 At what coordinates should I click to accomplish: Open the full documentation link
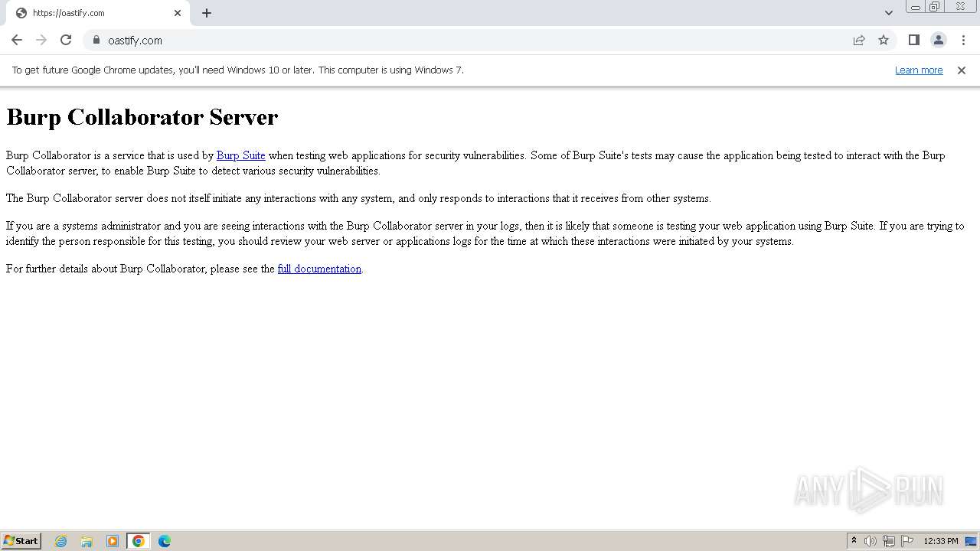(x=319, y=269)
